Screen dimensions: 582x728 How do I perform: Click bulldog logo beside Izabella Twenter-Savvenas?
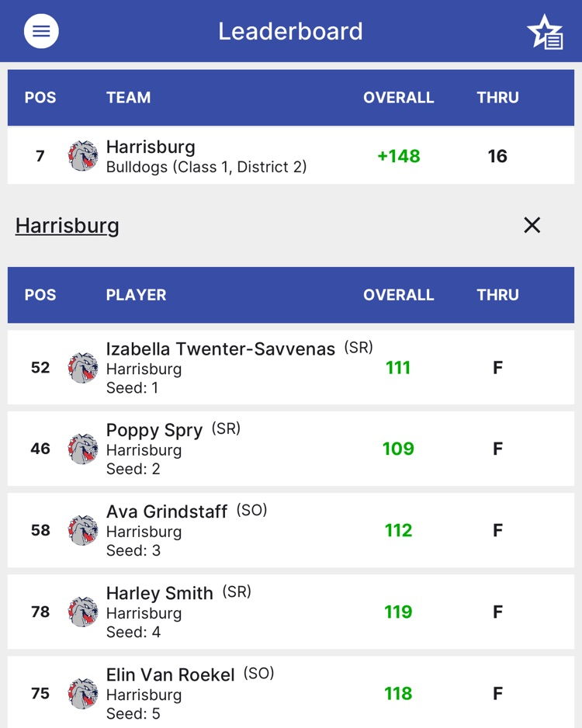pyautogui.click(x=83, y=368)
